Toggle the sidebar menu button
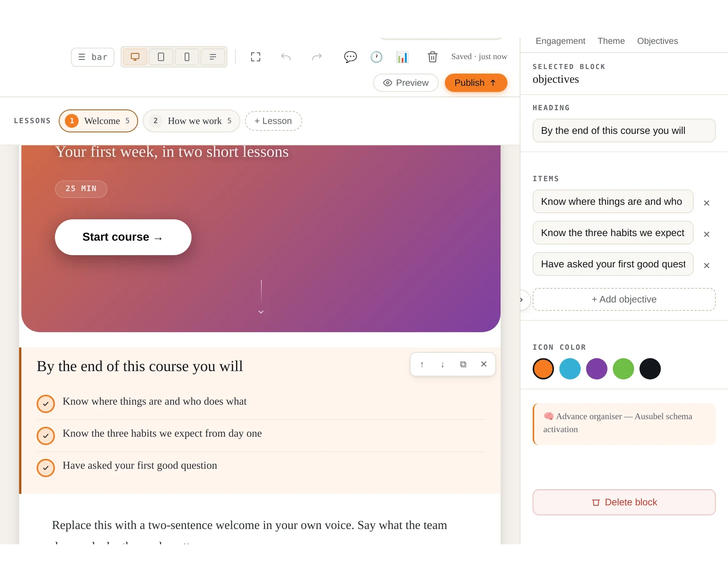This screenshot has width=728, height=582. [93, 57]
